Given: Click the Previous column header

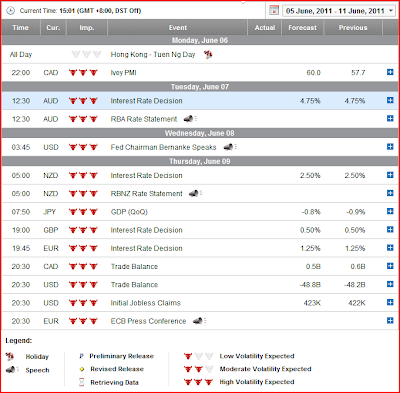Looking at the screenshot, I should (x=353, y=28).
